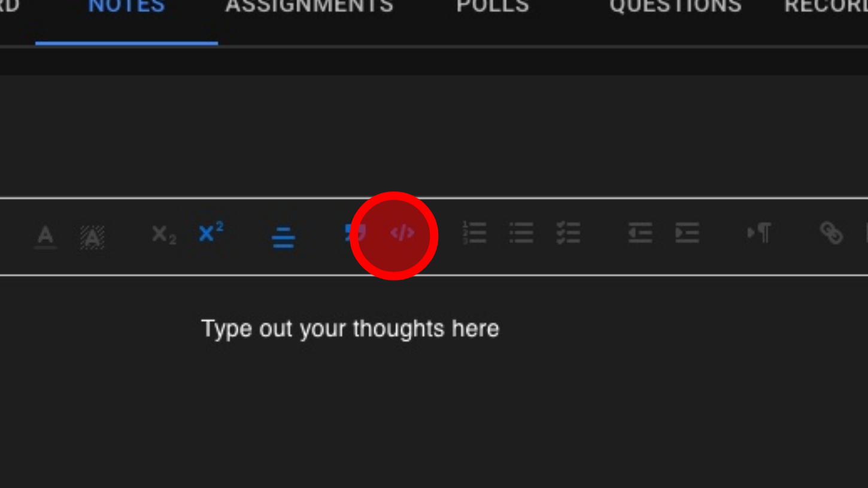Start a bulleted list
The width and height of the screenshot is (868, 488).
521,233
